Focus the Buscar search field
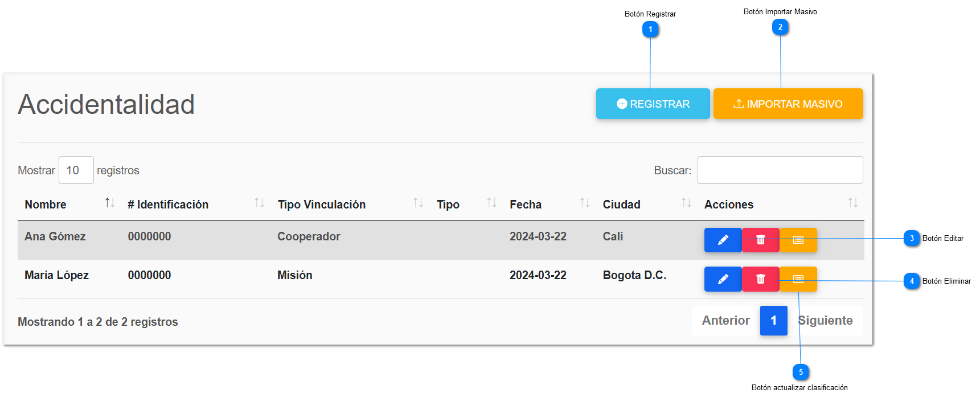The width and height of the screenshot is (980, 401). click(x=780, y=170)
